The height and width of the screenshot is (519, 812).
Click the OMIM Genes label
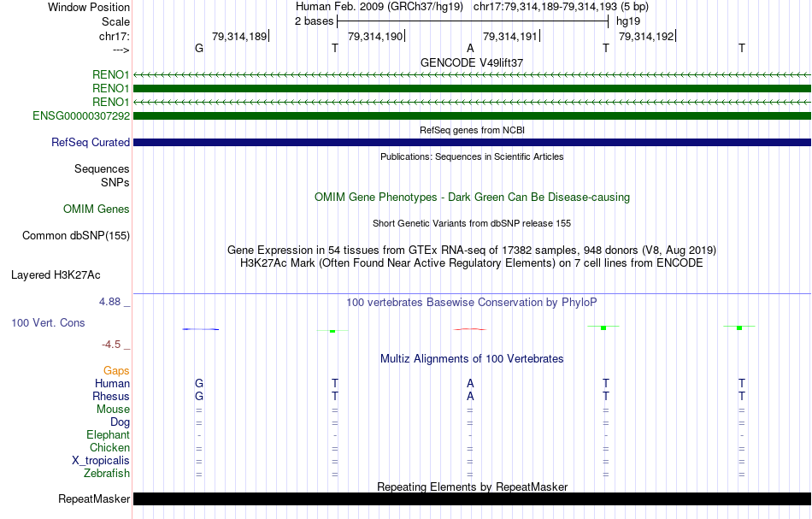tap(97, 209)
